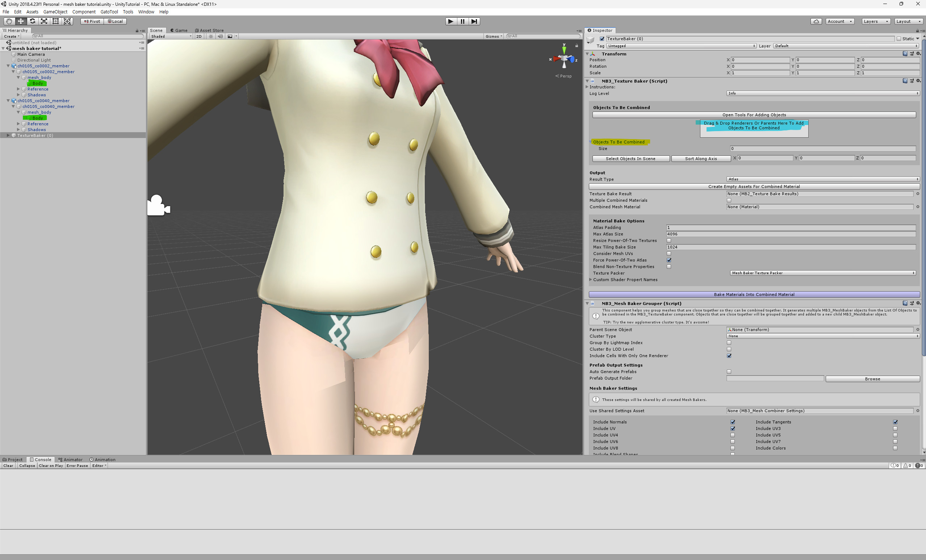Image resolution: width=926 pixels, height=560 pixels.
Task: Open the GatoTool menu
Action: [x=109, y=12]
